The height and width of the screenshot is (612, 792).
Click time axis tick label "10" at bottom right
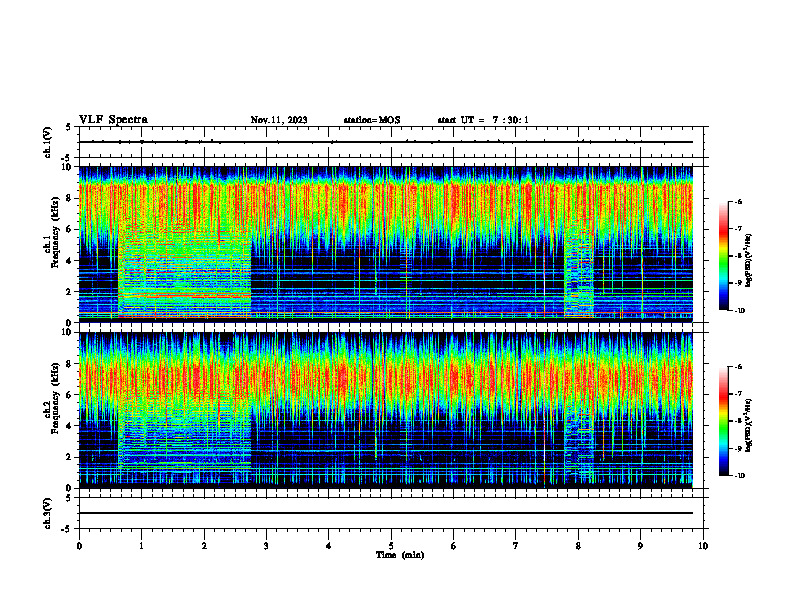click(x=703, y=546)
